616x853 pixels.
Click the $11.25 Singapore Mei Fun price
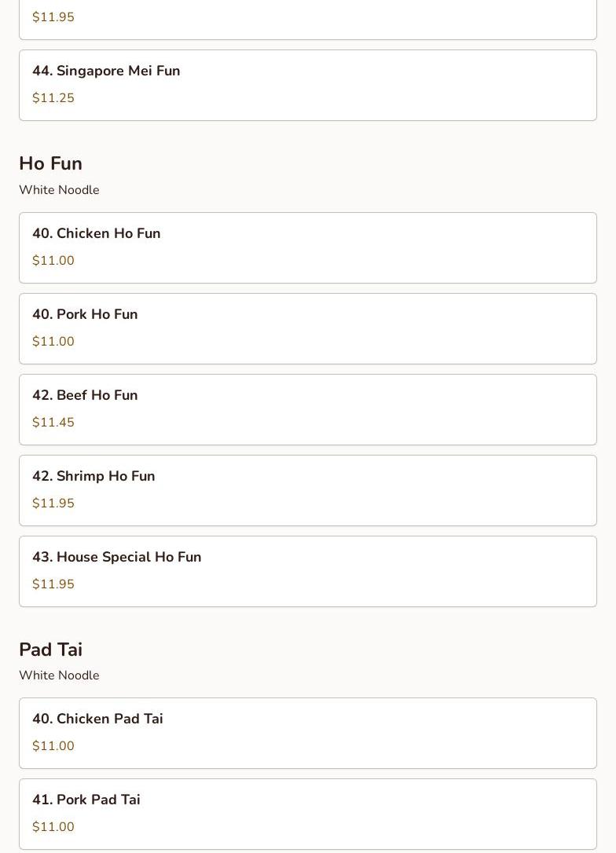tap(53, 98)
